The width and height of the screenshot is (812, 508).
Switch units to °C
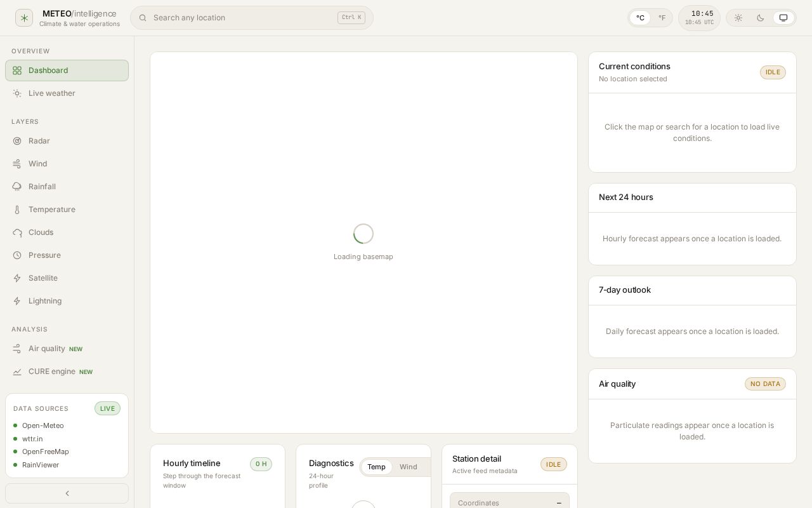point(640,18)
